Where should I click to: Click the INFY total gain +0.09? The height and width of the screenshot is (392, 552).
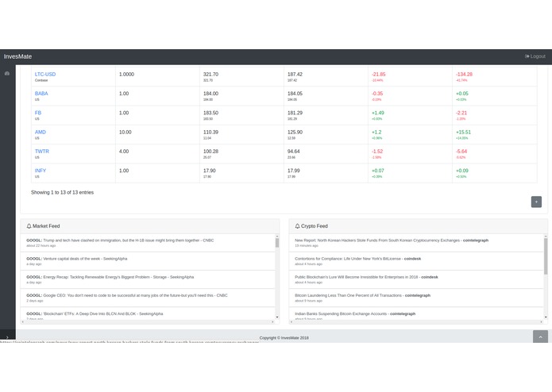(x=462, y=171)
